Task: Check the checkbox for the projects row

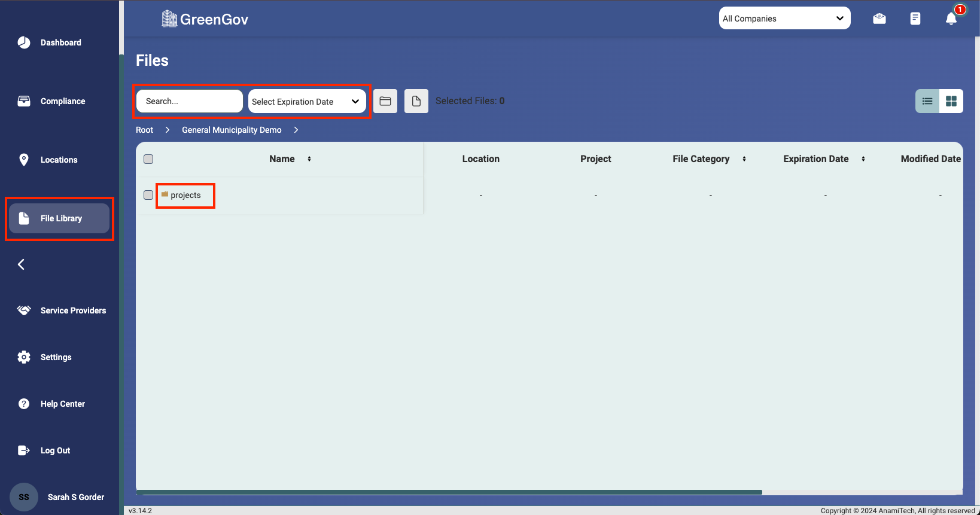Action: tap(148, 195)
